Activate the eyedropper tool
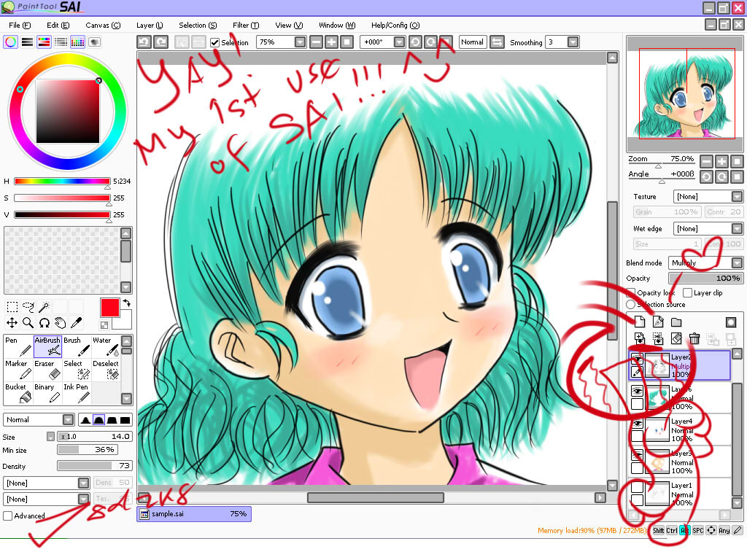Image resolution: width=747 pixels, height=560 pixels. (76, 323)
